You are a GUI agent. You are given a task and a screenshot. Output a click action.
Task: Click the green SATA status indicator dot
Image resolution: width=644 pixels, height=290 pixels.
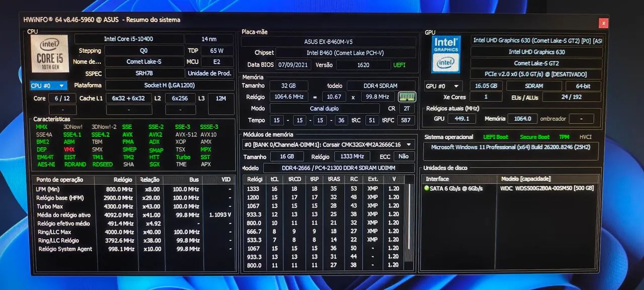[427, 189]
